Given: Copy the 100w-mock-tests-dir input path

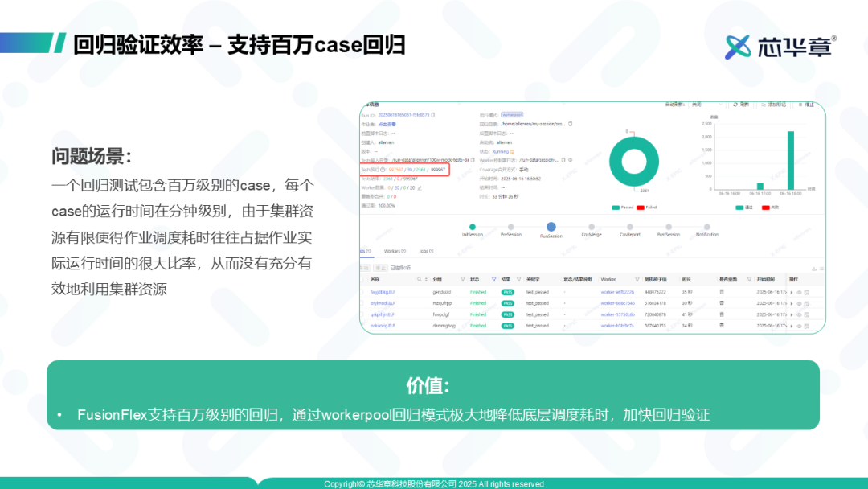Looking at the screenshot, I should (x=473, y=160).
